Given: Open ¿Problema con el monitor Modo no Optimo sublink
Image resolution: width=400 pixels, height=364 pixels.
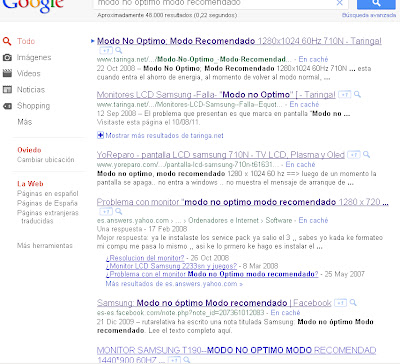Looking at the screenshot, I should [x=212, y=274].
